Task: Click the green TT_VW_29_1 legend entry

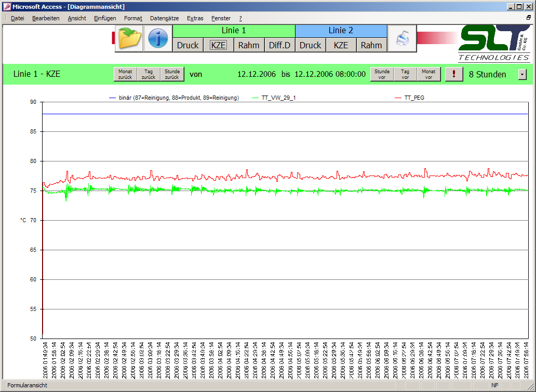Action: 278,98
